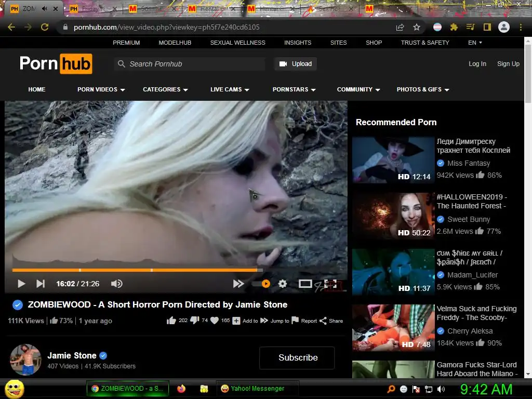Go back using the browser back arrow

pos(11,27)
